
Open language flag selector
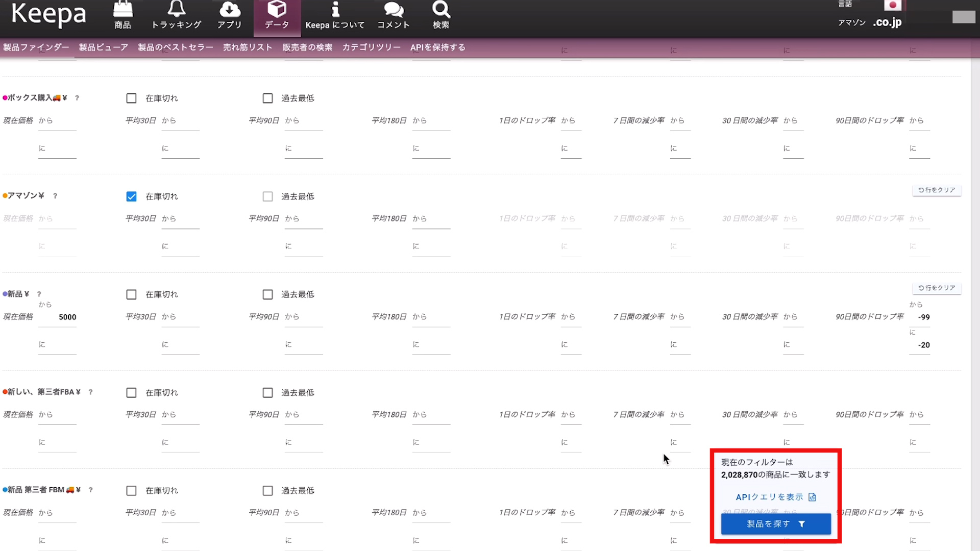point(892,5)
